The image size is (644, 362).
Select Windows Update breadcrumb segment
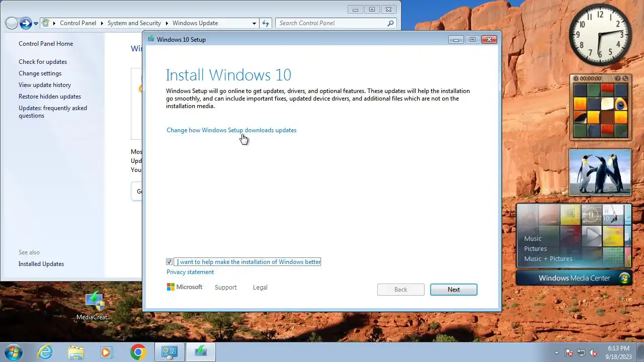195,23
